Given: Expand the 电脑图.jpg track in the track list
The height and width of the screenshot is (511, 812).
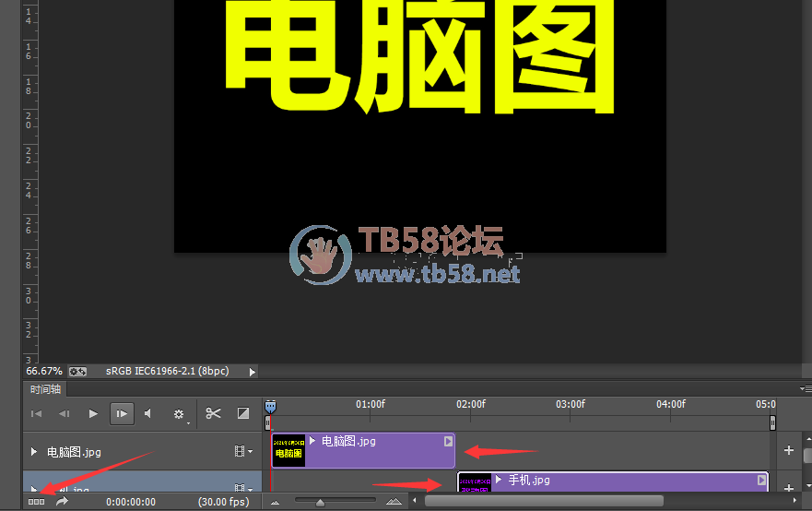Looking at the screenshot, I should pos(35,452).
